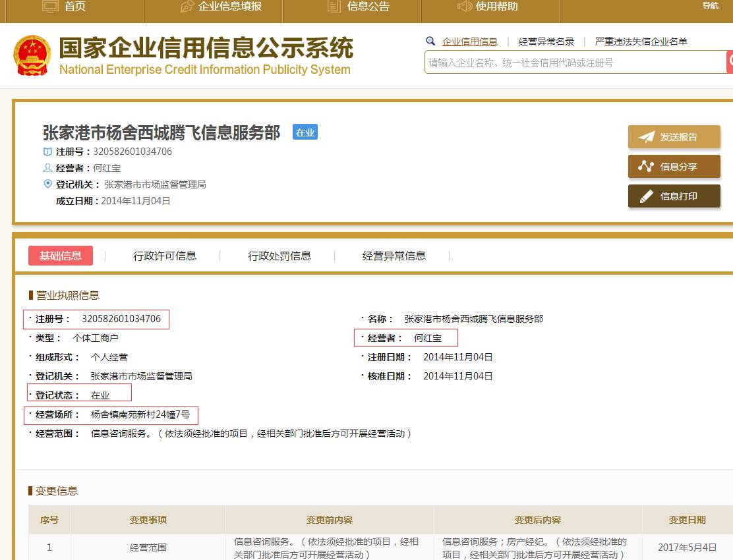
Task: Choose the 严重违法失信企业名单 link
Action: tap(641, 42)
